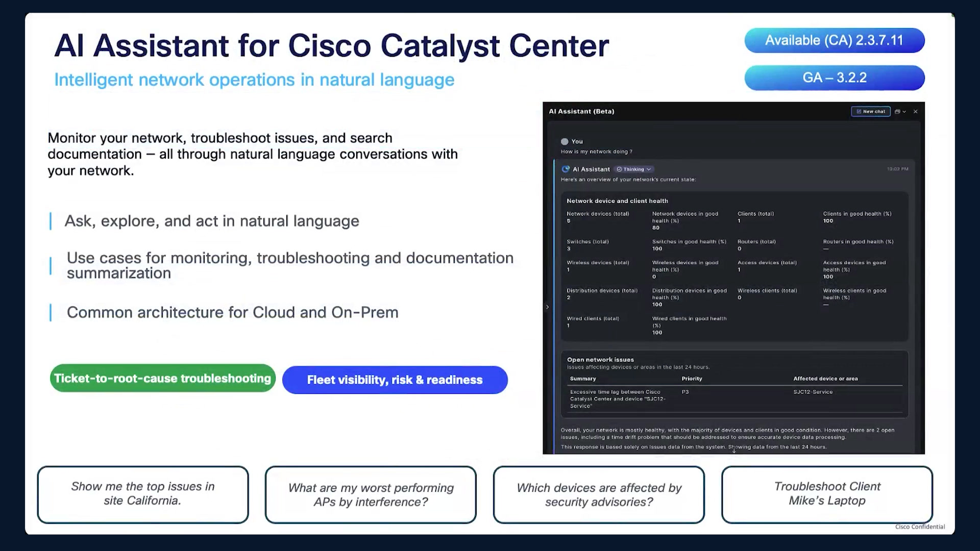The height and width of the screenshot is (551, 980).
Task: Click the Affected device or area column header
Action: [825, 379]
